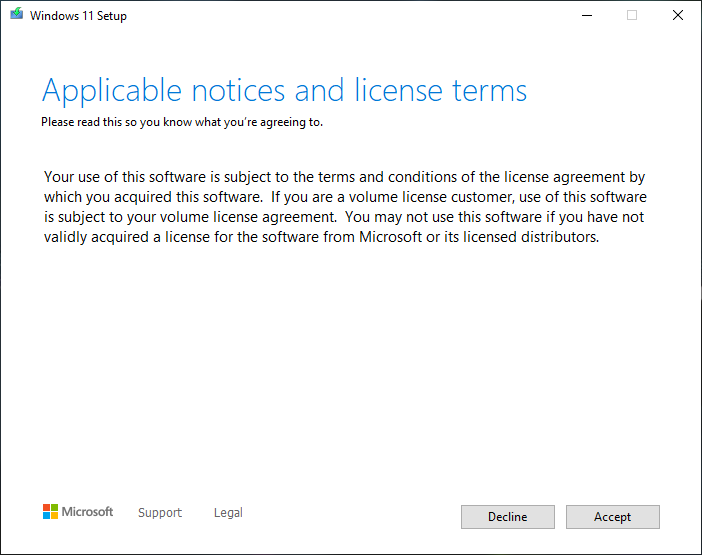Click the 'licensed distributors' ending phrase
Screen dimensions: 702x555
pos(531,237)
